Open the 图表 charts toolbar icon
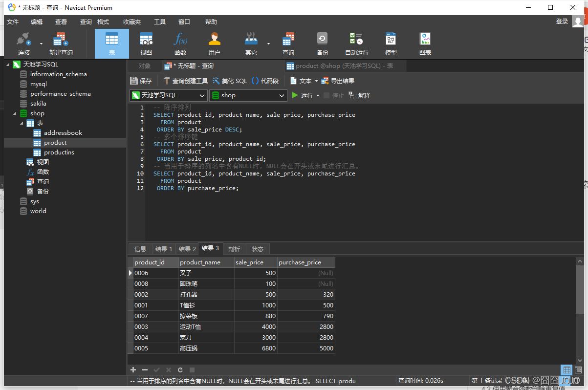 [425, 43]
